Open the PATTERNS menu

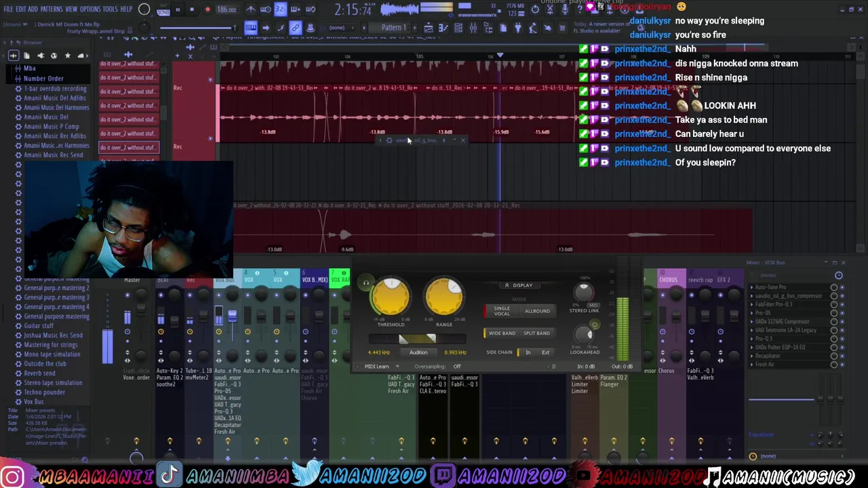(x=52, y=9)
